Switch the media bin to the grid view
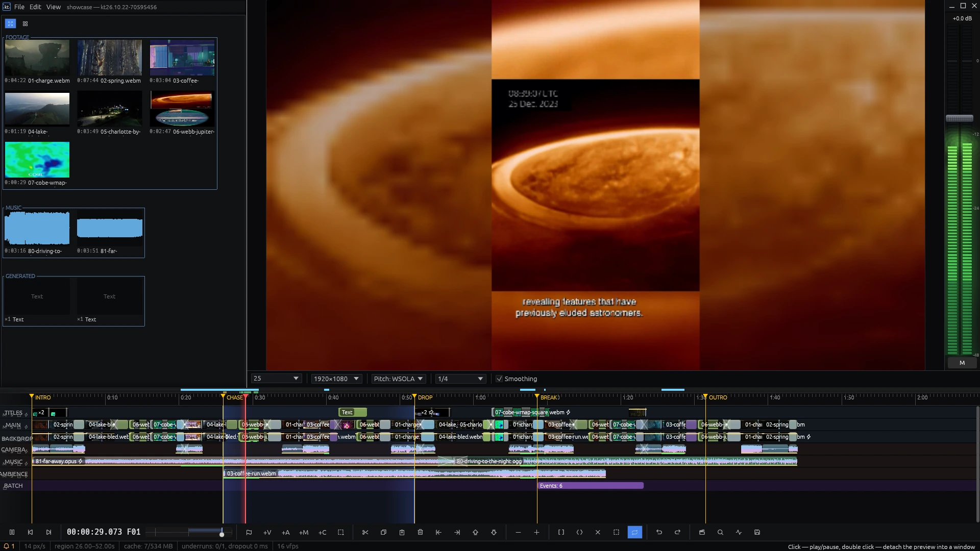The width and height of the screenshot is (980, 551). 25,23
